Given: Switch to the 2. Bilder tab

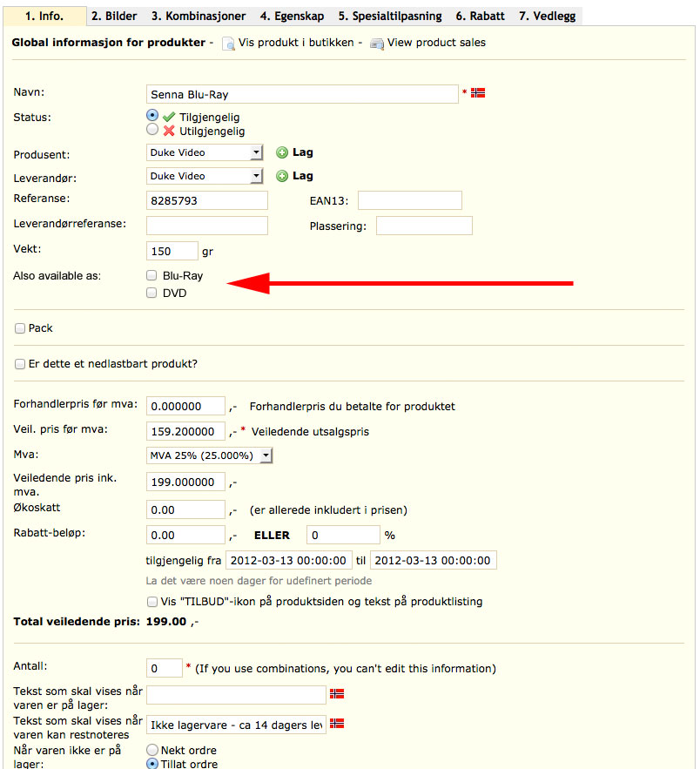Looking at the screenshot, I should click(114, 17).
